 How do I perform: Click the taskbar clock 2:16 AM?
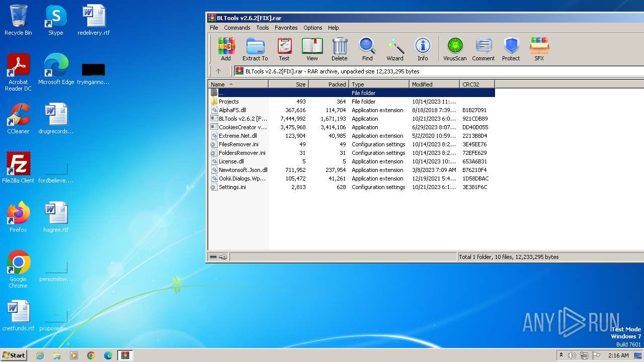tap(618, 355)
